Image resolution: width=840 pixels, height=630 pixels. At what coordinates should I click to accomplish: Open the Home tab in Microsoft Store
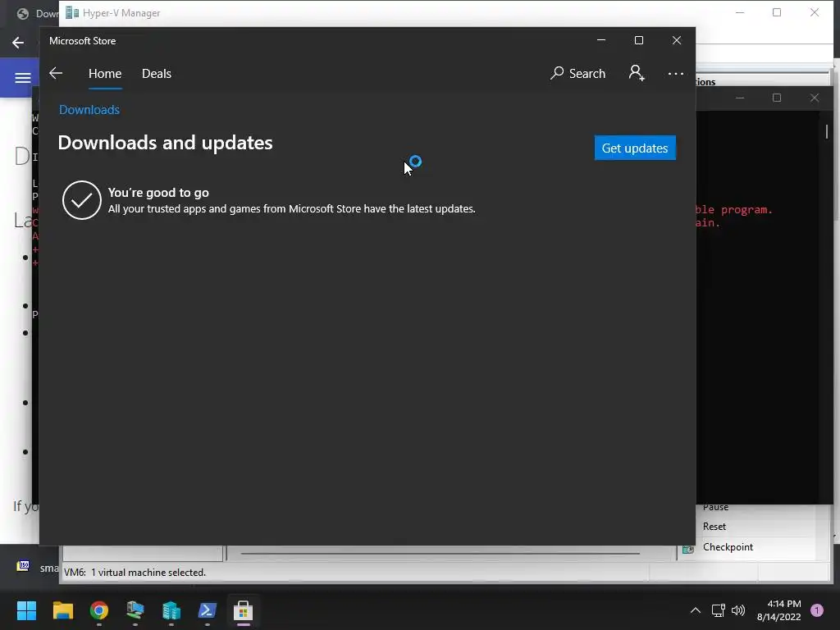(x=105, y=73)
